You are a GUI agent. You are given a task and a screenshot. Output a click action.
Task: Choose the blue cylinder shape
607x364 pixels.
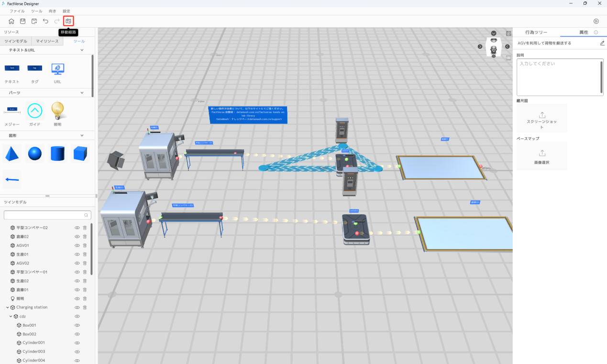click(x=57, y=154)
